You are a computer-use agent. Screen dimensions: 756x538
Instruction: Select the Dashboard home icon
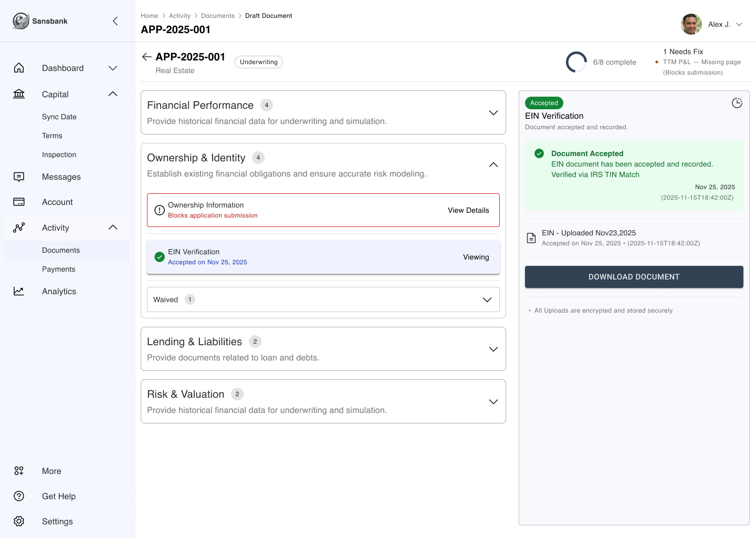click(x=19, y=68)
